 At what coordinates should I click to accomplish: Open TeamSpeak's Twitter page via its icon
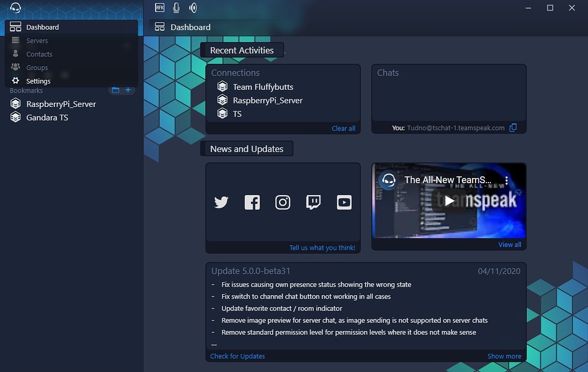point(221,202)
